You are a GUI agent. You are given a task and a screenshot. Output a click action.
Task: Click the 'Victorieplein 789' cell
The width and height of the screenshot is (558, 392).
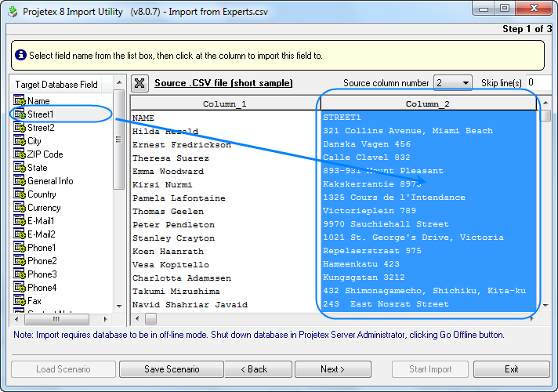pyautogui.click(x=369, y=211)
